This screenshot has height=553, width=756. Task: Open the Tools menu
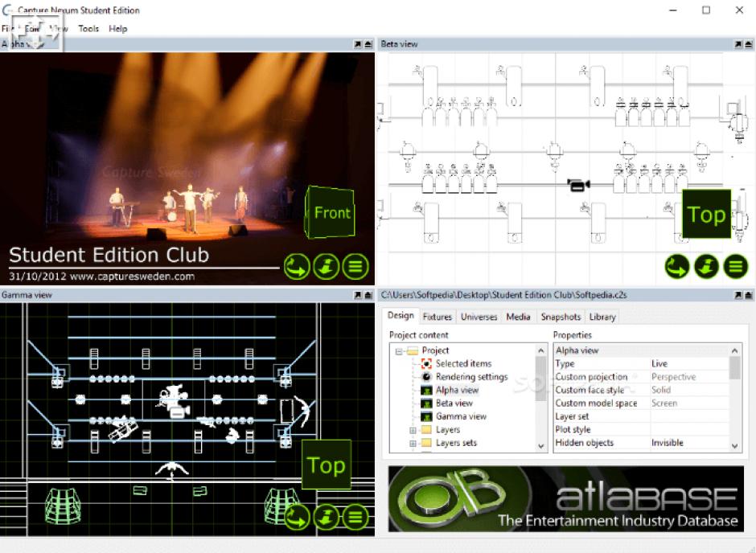click(88, 28)
